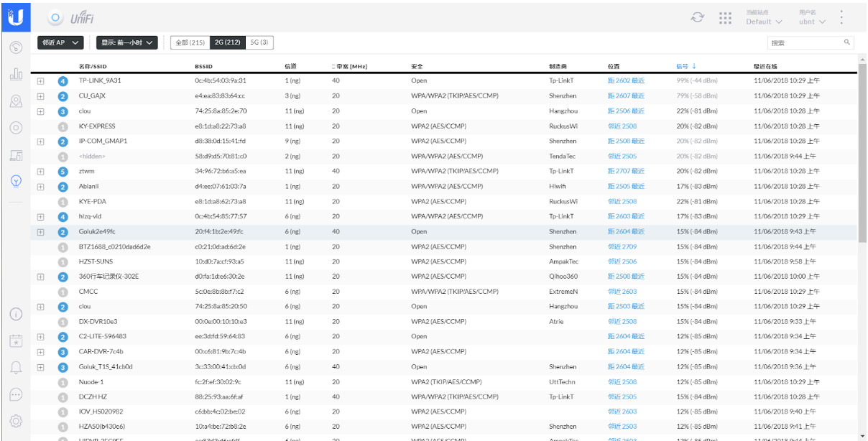868x441 pixels.
Task: Sort by the 制造商 column header
Action: coord(558,66)
